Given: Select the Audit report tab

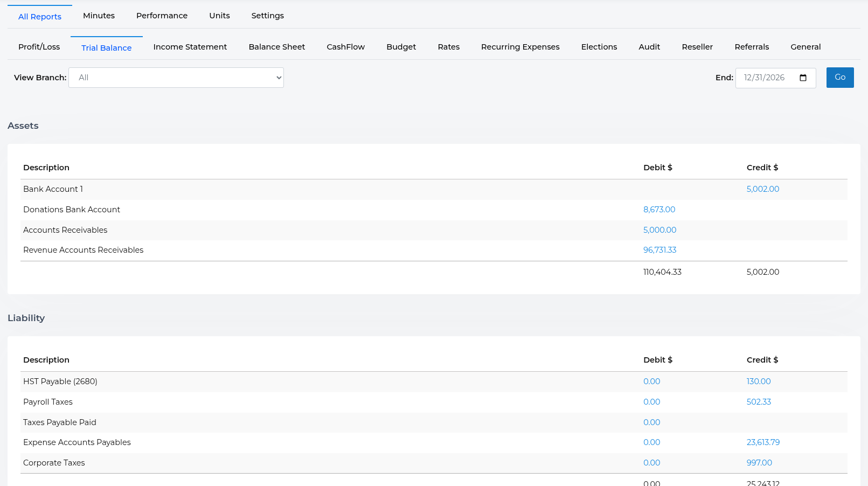Looking at the screenshot, I should 649,47.
